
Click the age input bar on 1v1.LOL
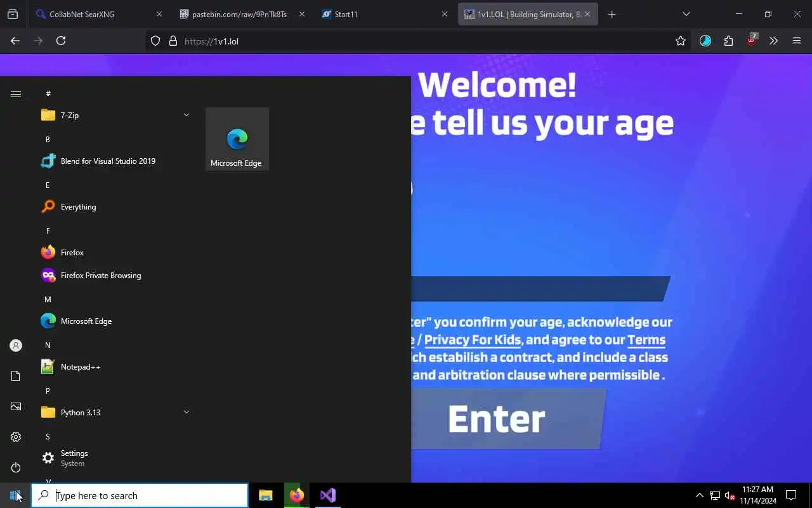pyautogui.click(x=540, y=289)
